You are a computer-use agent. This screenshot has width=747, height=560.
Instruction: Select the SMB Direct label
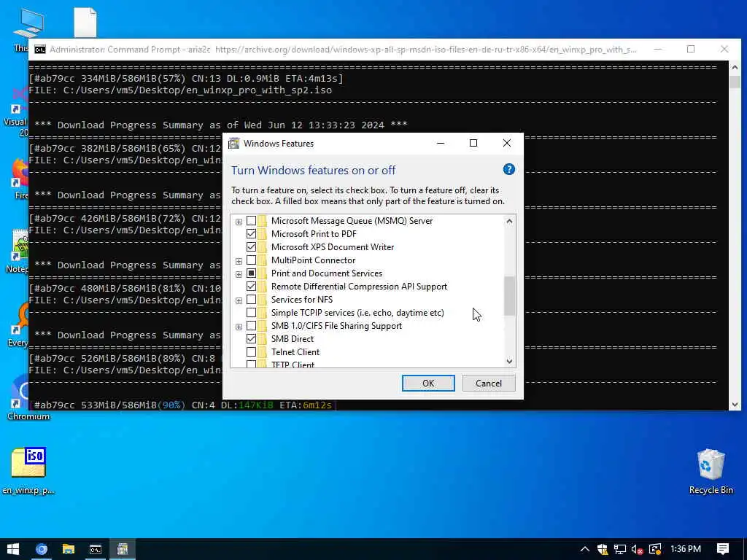[x=293, y=339]
